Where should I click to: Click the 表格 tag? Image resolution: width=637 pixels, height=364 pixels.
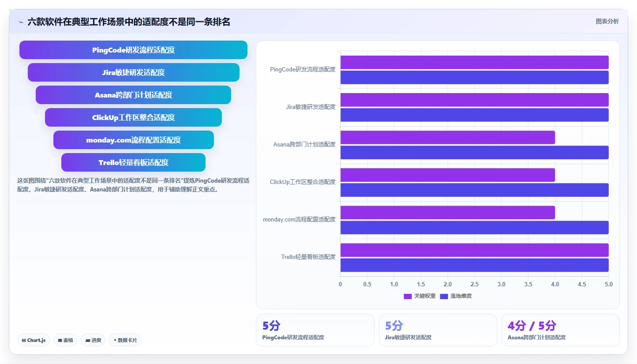pos(65,340)
